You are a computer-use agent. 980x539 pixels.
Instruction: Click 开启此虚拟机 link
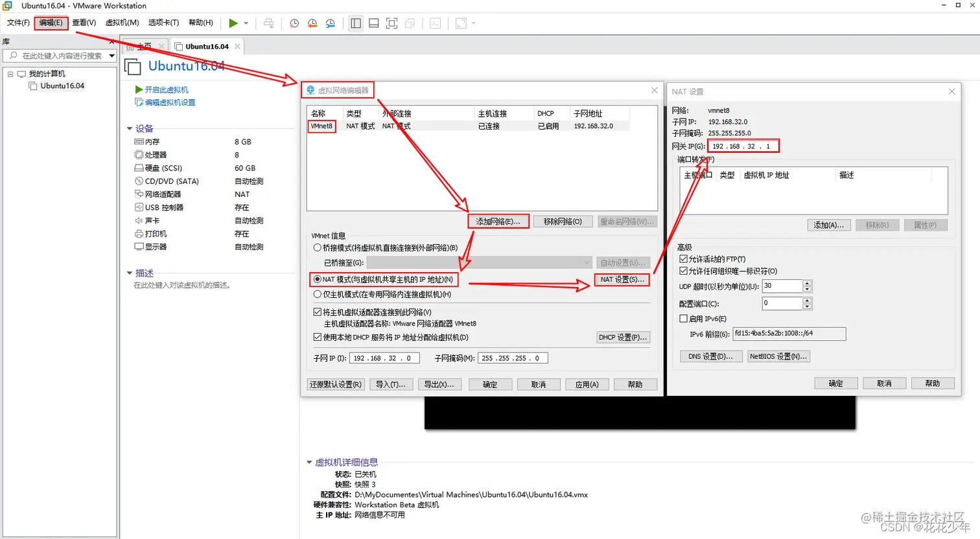point(167,90)
